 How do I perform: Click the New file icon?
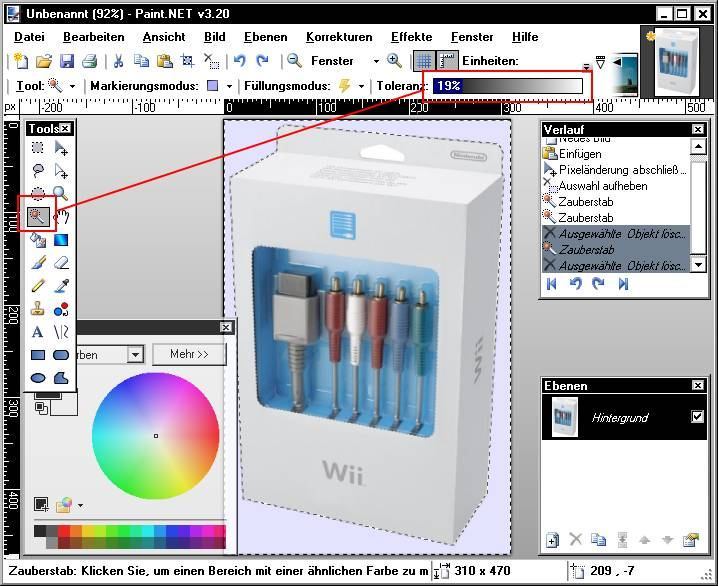click(21, 61)
